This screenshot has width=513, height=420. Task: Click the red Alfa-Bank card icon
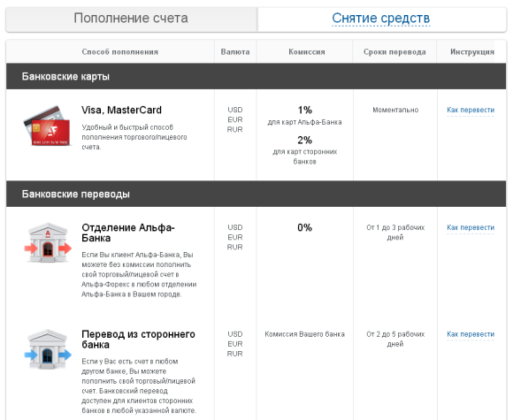[47, 126]
